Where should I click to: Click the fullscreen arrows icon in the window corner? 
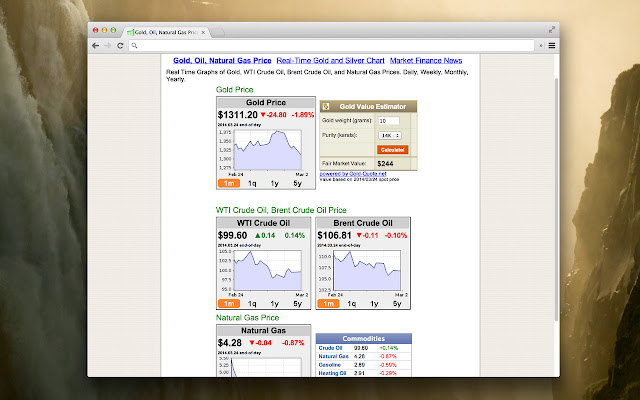tap(552, 29)
